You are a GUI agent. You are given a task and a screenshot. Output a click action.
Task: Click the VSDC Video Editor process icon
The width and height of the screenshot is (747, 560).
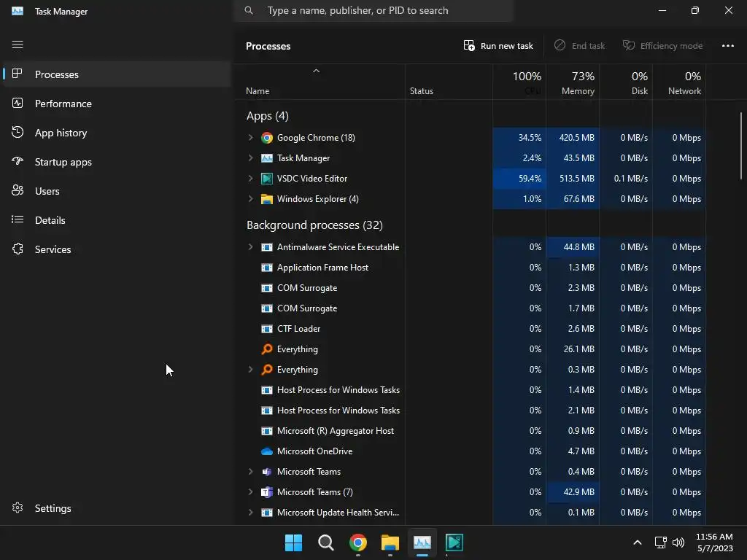(267, 179)
